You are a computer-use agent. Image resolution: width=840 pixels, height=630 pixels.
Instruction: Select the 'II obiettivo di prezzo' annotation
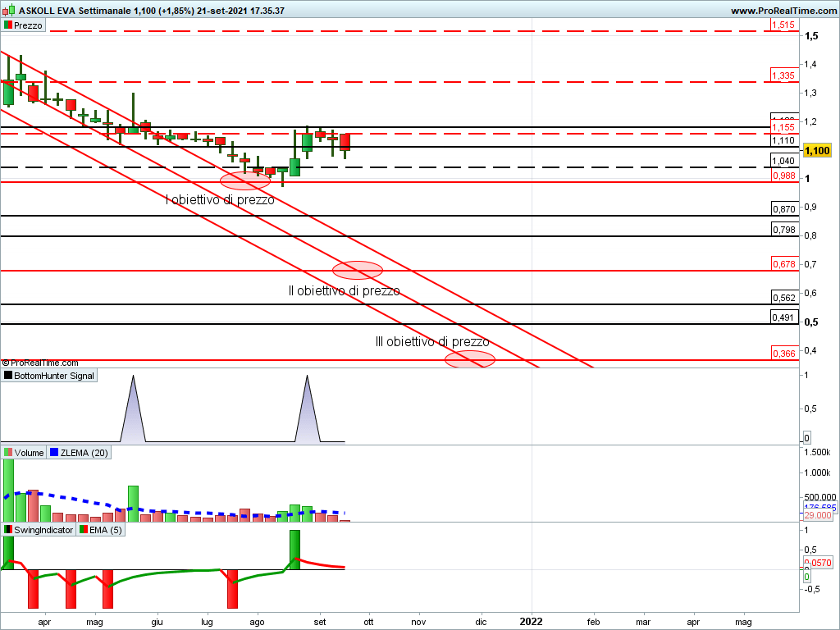click(x=344, y=290)
